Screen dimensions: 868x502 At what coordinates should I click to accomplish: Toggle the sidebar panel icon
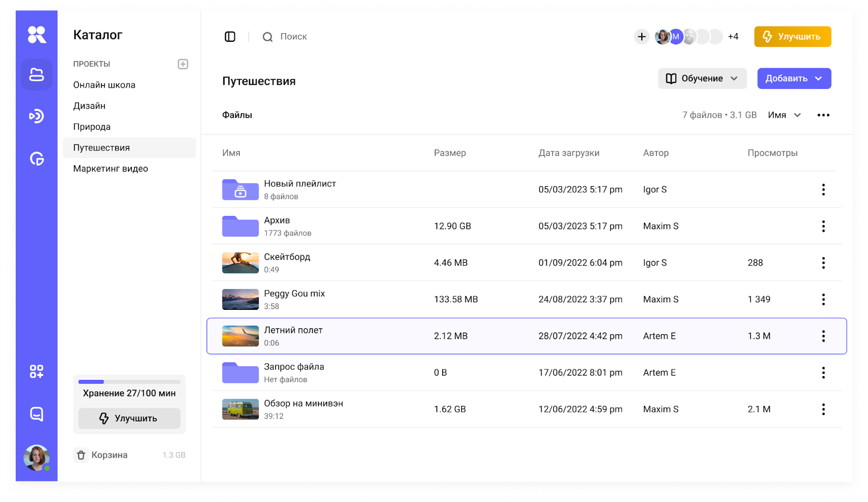click(230, 37)
